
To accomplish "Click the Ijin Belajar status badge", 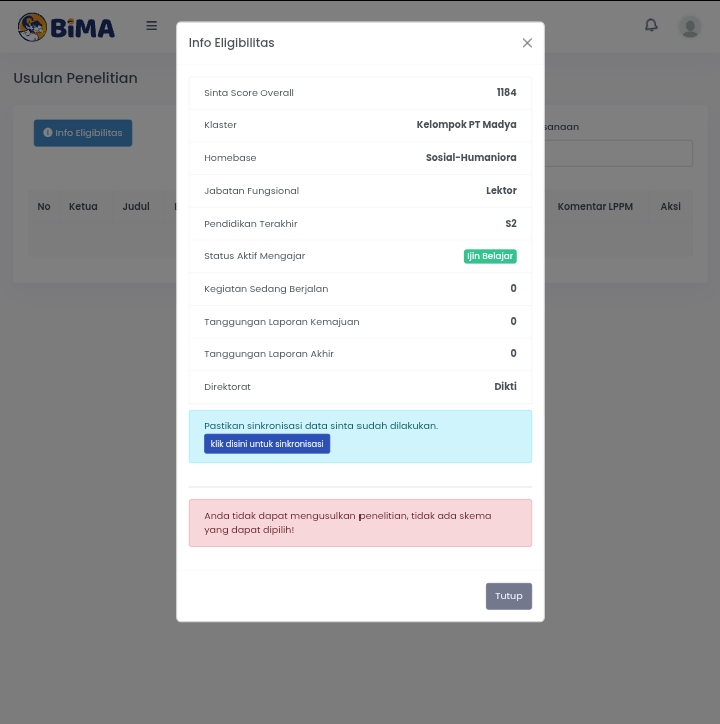I will coord(490,256).
